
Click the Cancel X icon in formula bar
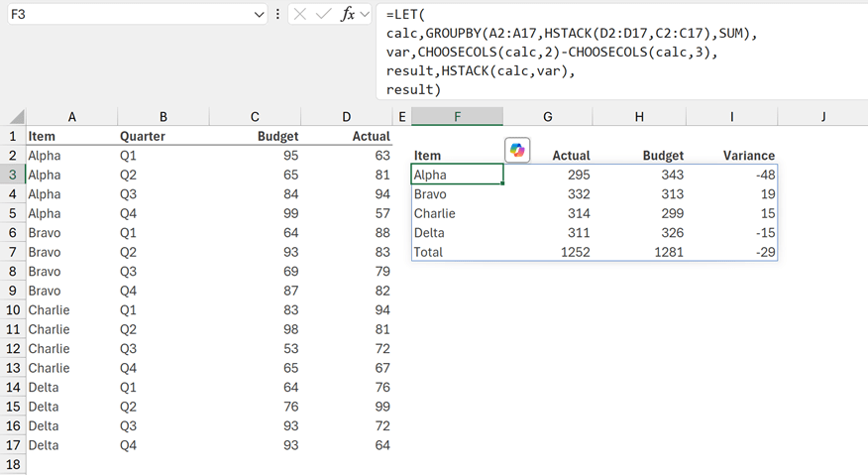click(x=300, y=14)
